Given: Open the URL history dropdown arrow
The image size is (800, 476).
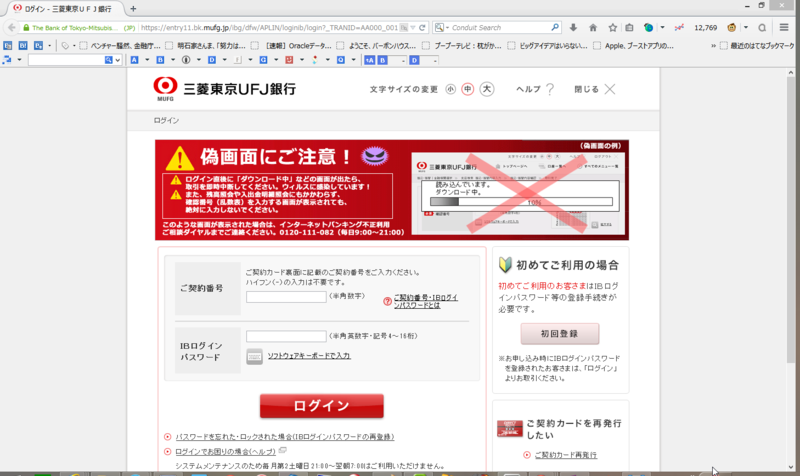Looking at the screenshot, I should point(413,28).
